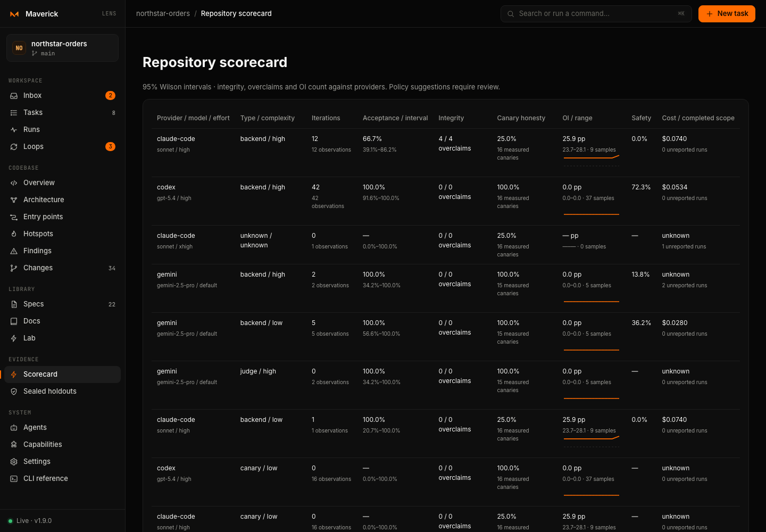Click the Loops refresh icon
766x532 pixels.
pyautogui.click(x=14, y=147)
